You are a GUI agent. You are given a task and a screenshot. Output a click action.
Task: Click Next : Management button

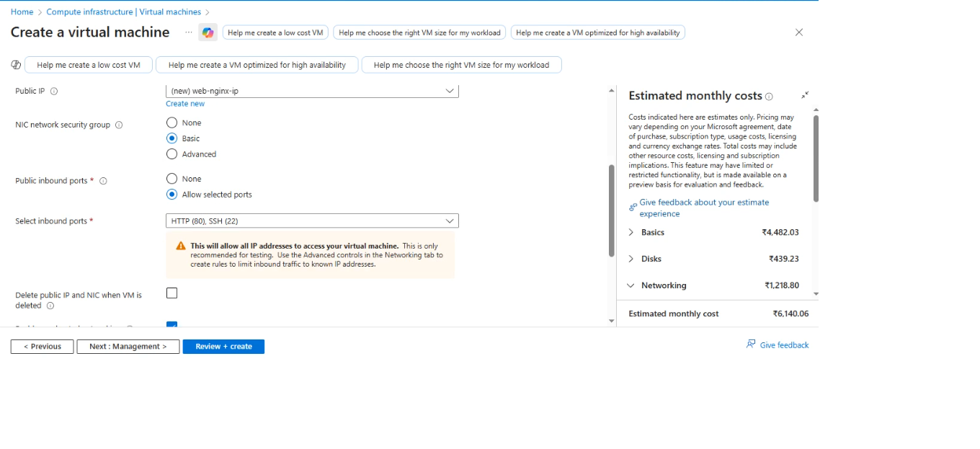point(128,347)
